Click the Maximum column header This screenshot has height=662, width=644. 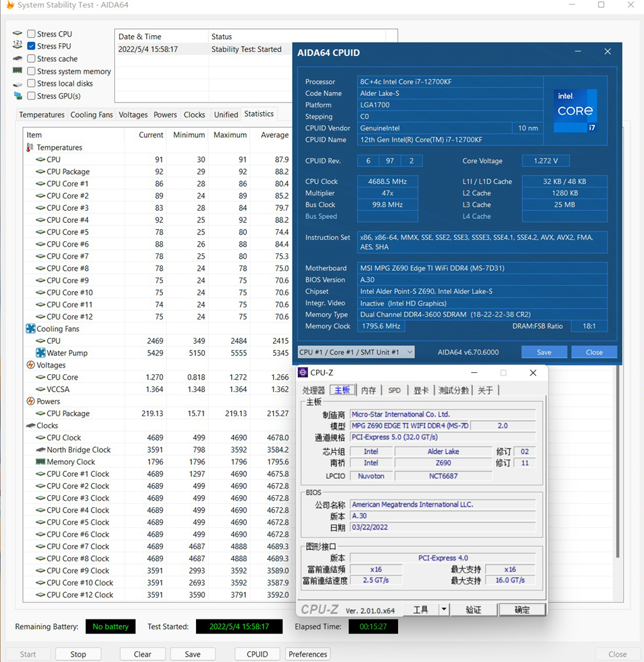(230, 135)
